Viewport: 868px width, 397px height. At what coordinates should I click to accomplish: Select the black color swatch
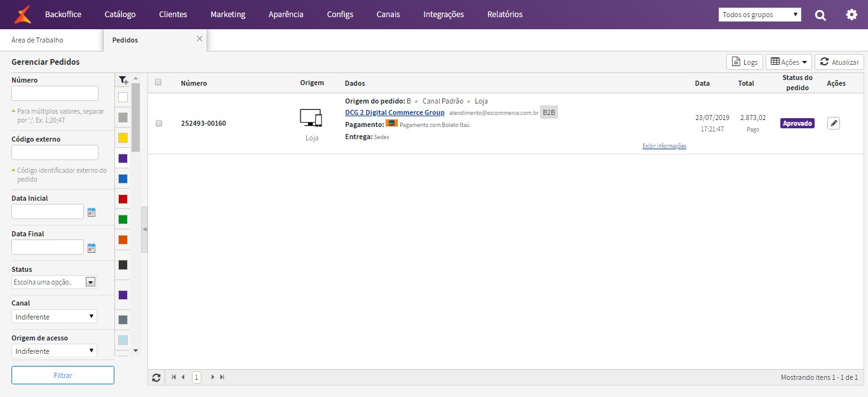(x=123, y=265)
